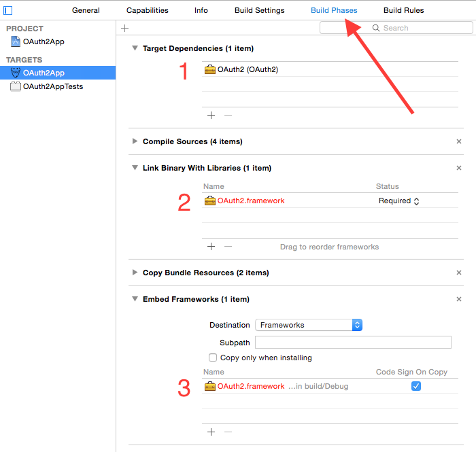This screenshot has width=476, height=452.
Task: Click the PROJECT section header
Action: point(24,29)
